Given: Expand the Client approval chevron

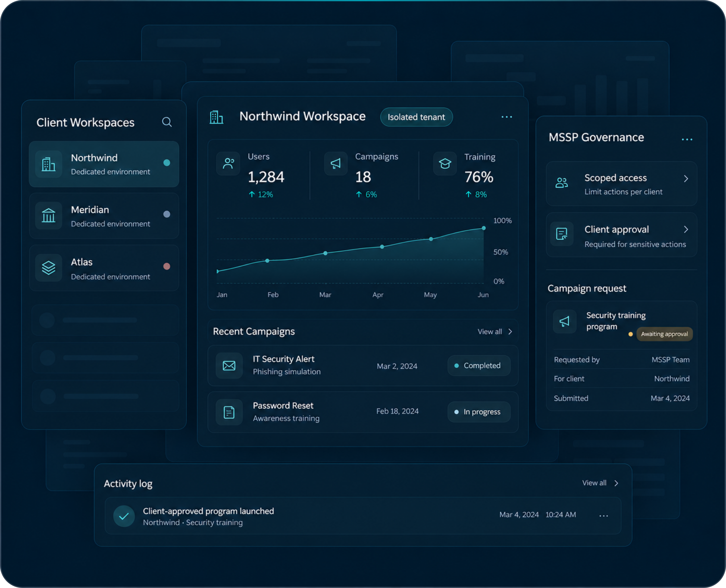Looking at the screenshot, I should click(686, 230).
